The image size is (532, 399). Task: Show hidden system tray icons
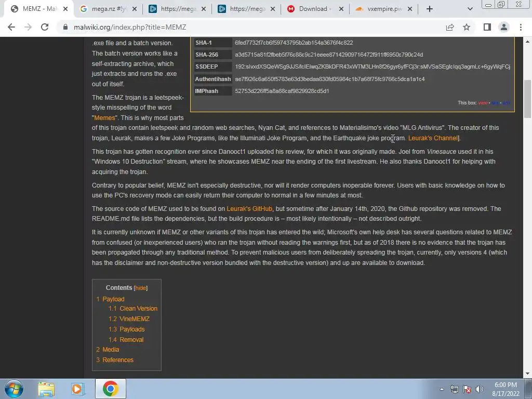(x=442, y=389)
